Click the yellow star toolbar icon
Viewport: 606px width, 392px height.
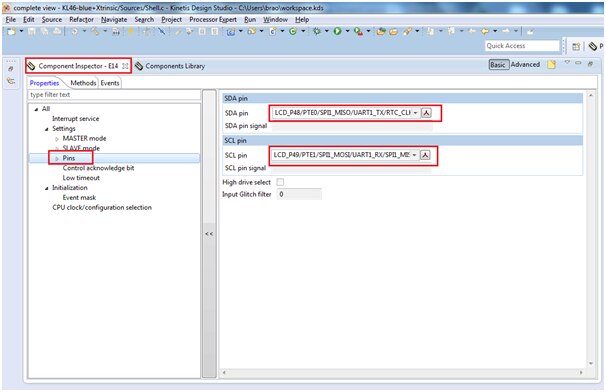pos(131,32)
